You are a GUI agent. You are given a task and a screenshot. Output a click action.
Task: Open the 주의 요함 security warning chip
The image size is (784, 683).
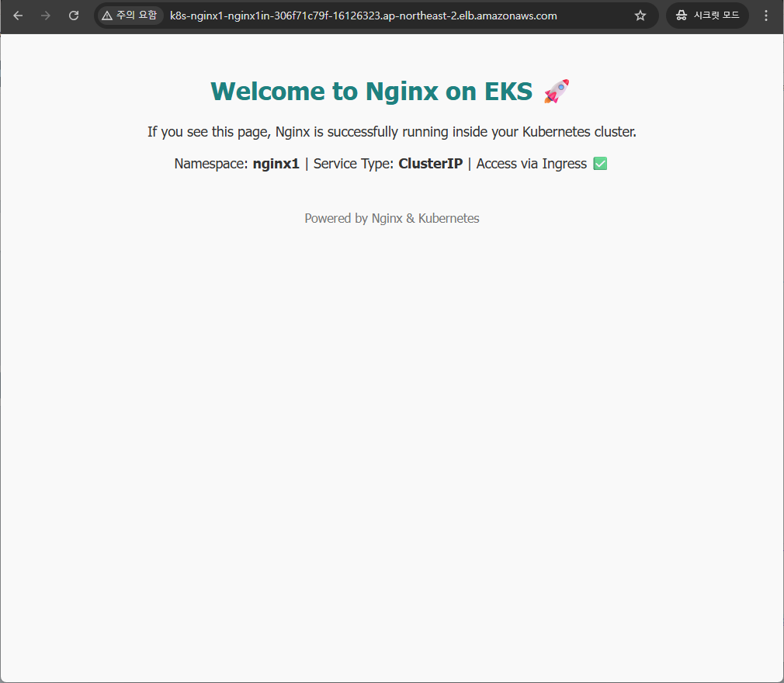coord(130,16)
